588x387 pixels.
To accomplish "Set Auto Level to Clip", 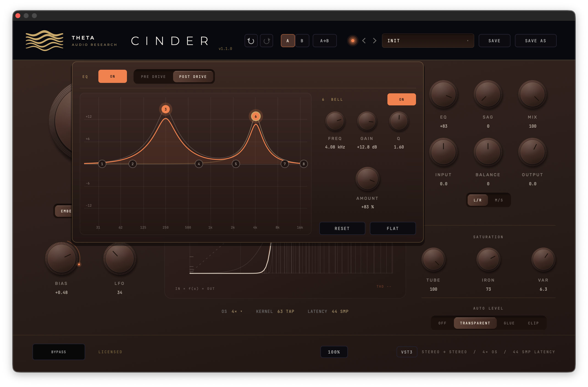I will tap(533, 323).
